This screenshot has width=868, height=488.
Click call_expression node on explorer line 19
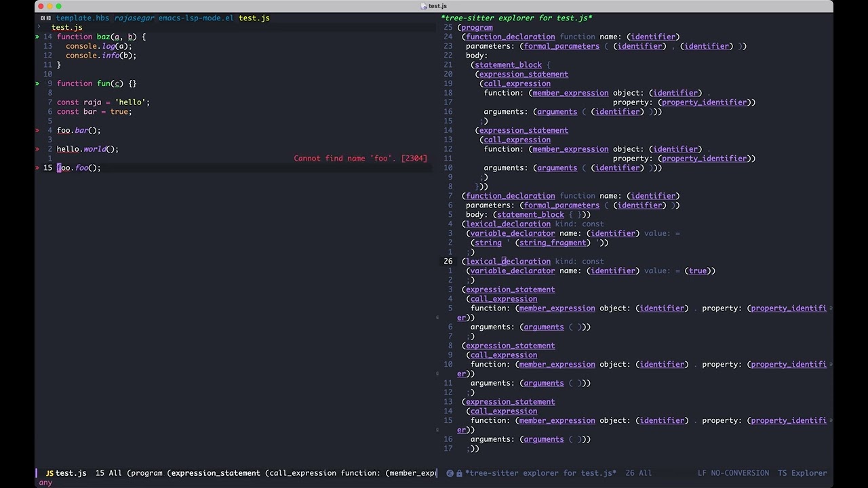click(517, 83)
